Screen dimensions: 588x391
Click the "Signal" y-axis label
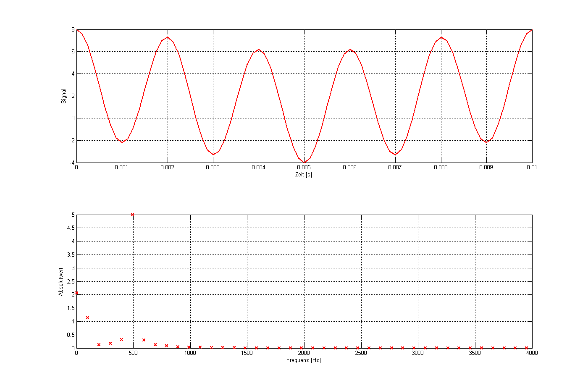point(64,96)
